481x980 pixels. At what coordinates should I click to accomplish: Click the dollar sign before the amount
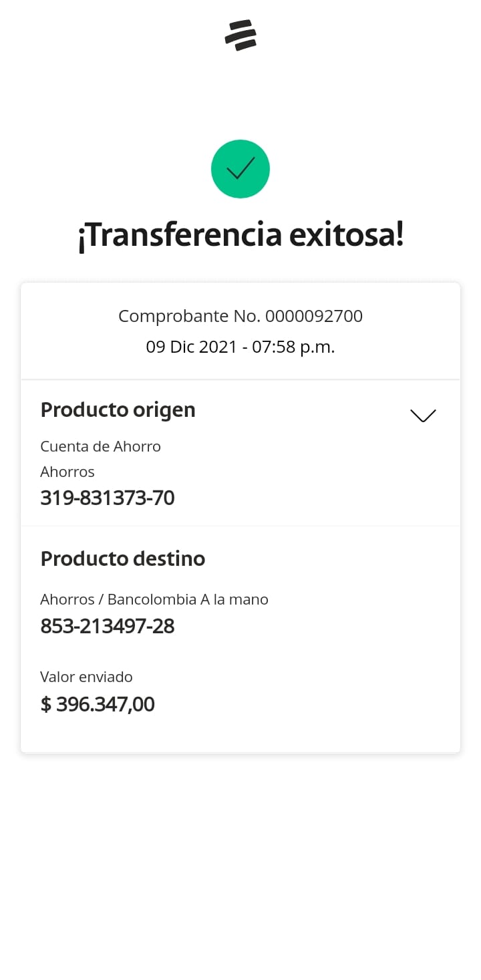(46, 704)
